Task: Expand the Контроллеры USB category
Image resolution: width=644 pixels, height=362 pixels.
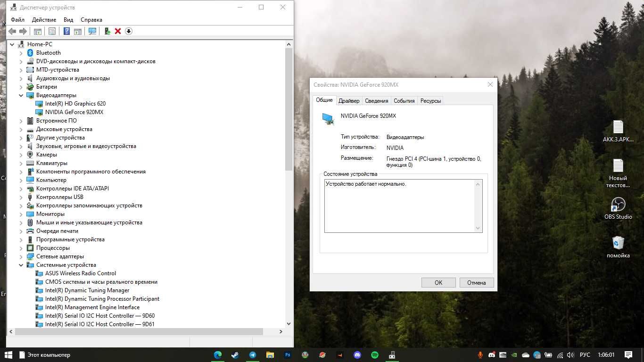Action: pyautogui.click(x=21, y=197)
